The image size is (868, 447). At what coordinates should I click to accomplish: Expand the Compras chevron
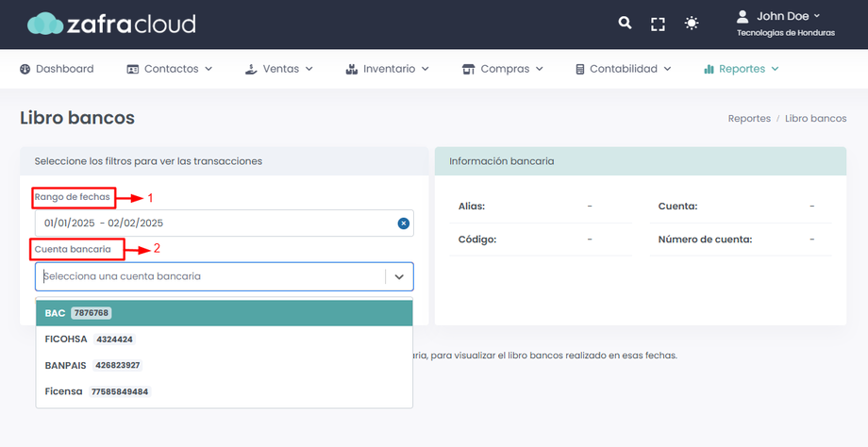point(539,69)
